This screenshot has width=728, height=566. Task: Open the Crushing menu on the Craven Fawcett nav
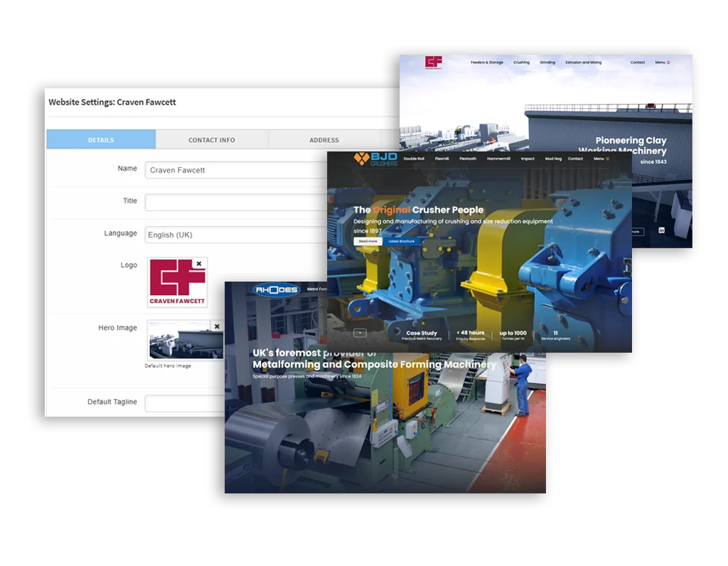522,63
